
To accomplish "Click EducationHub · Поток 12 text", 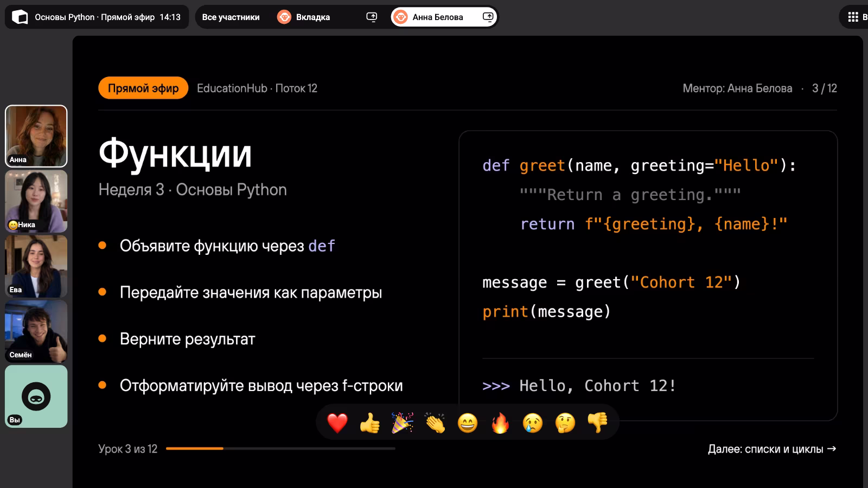I will (257, 88).
